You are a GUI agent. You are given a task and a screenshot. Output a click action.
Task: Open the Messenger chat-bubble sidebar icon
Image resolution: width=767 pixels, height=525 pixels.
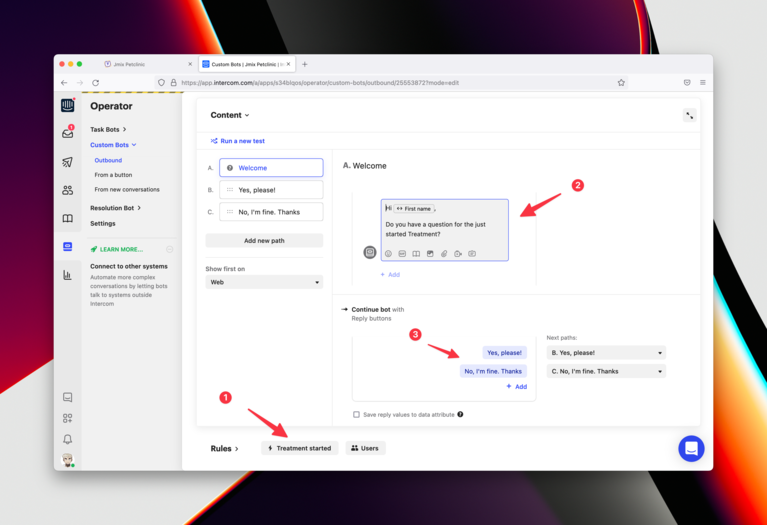(68, 397)
